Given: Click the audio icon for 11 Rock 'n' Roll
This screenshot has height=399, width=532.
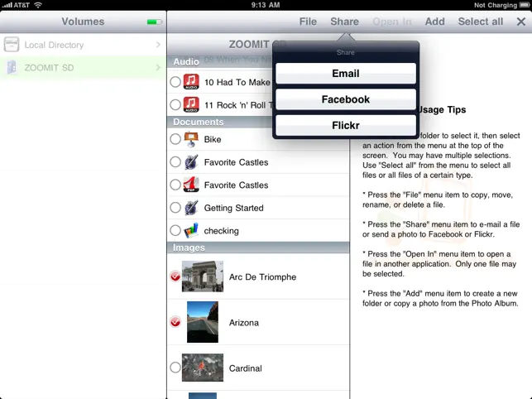Looking at the screenshot, I should pos(191,104).
